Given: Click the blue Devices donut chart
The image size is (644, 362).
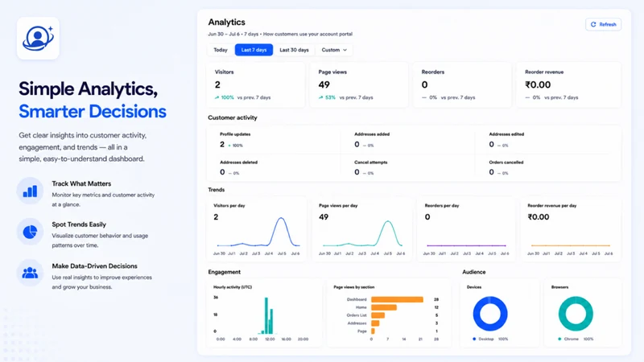Looking at the screenshot, I should pyautogui.click(x=490, y=314).
